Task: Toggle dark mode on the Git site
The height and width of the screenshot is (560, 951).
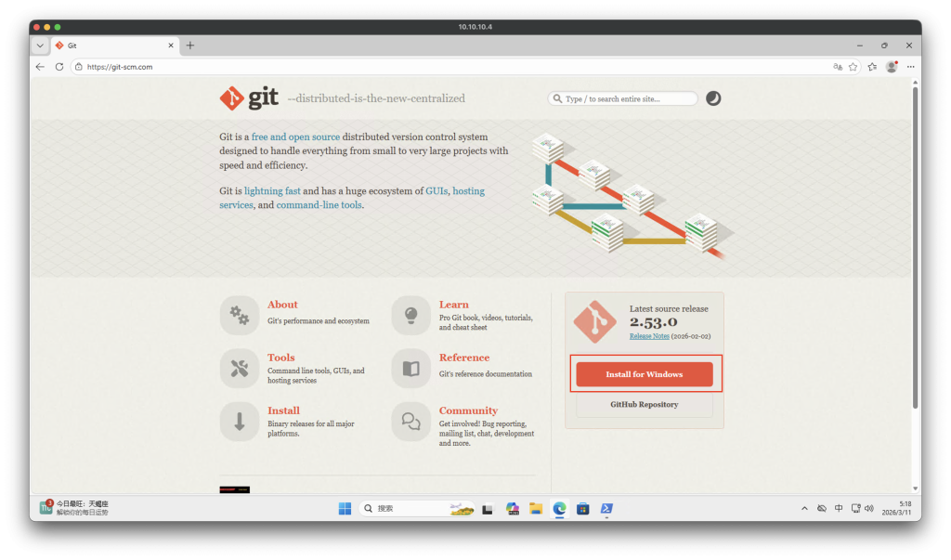Action: tap(713, 98)
